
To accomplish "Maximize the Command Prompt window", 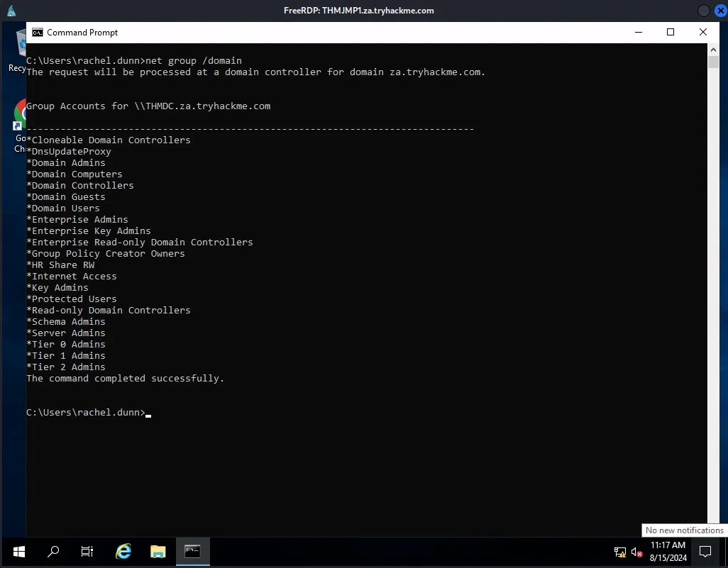I will (671, 33).
